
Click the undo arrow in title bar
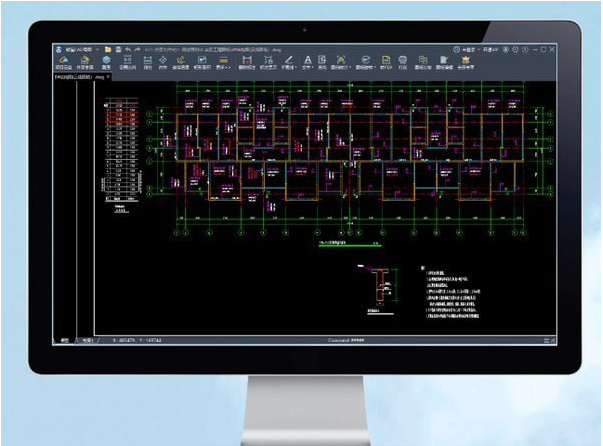coord(129,49)
